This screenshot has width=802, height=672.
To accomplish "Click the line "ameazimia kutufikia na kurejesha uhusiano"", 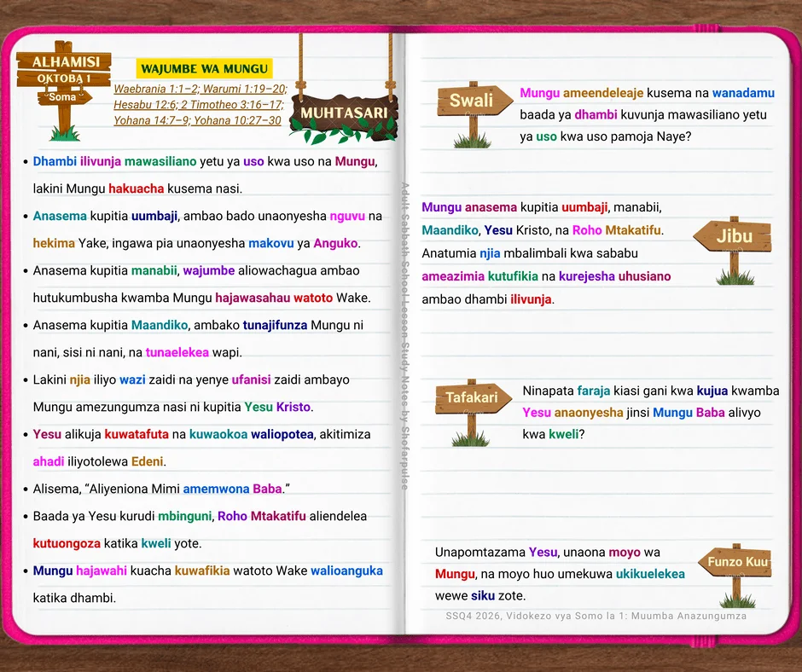I will (x=546, y=276).
